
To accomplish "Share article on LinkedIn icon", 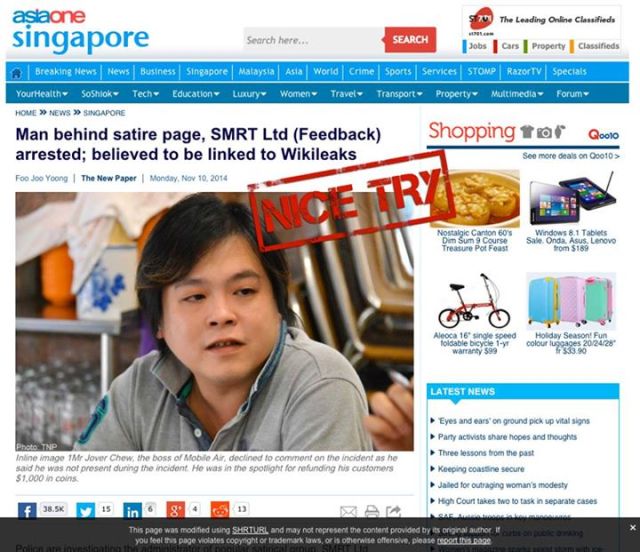I will (x=133, y=510).
